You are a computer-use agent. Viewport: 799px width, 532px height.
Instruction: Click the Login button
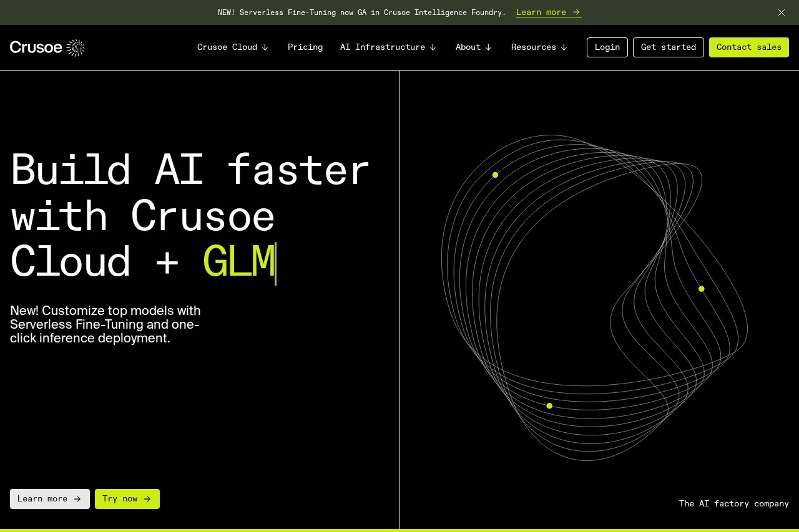(x=607, y=47)
